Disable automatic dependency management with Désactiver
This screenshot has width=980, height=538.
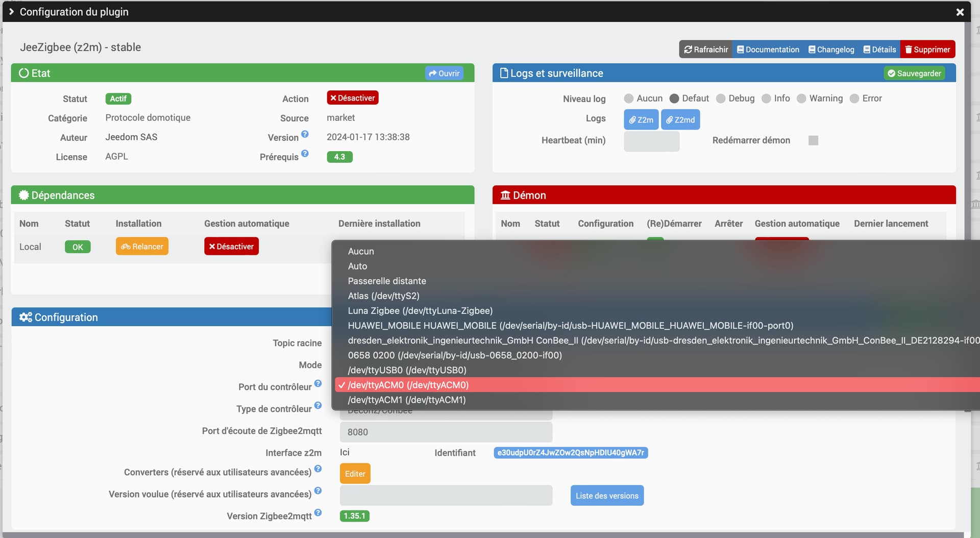pos(231,247)
